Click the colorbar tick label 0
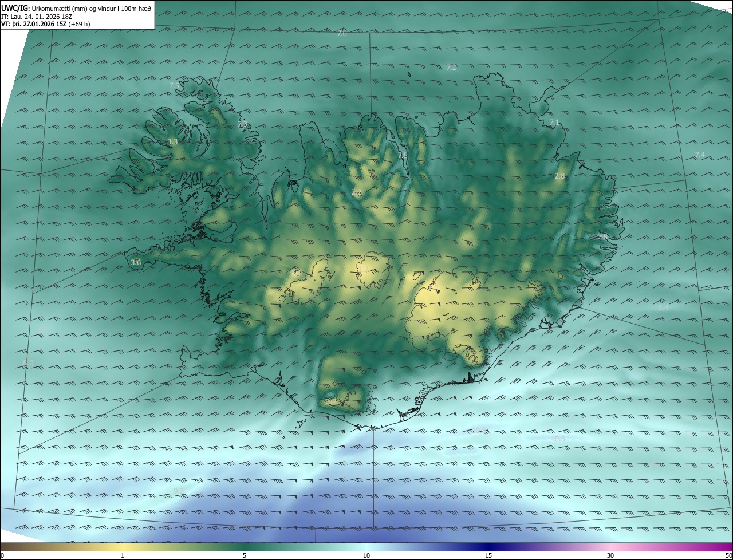This screenshot has height=560, width=733. coord(2,555)
